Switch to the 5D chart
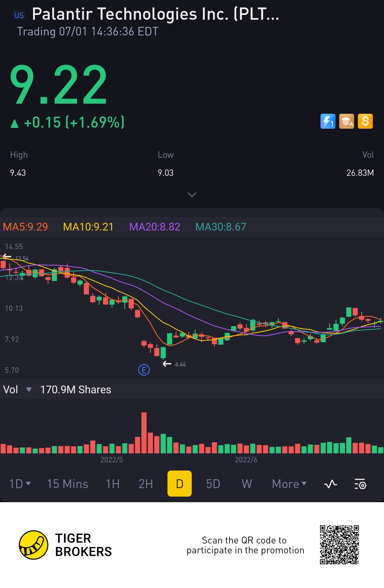The image size is (384, 588). (213, 484)
